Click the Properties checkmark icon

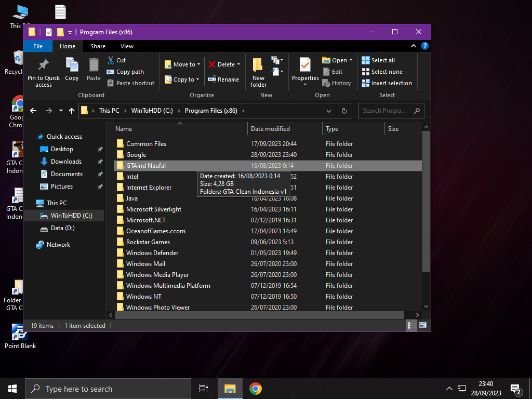[305, 65]
